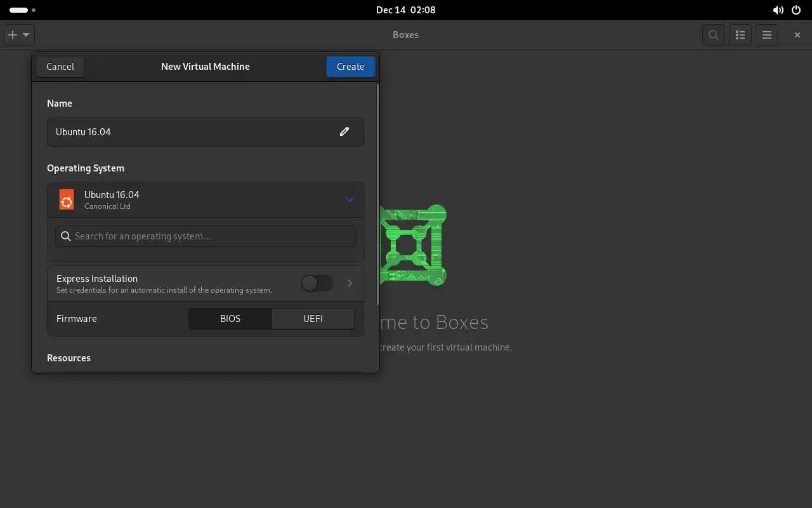Expand Express Installation details chevron

[350, 283]
